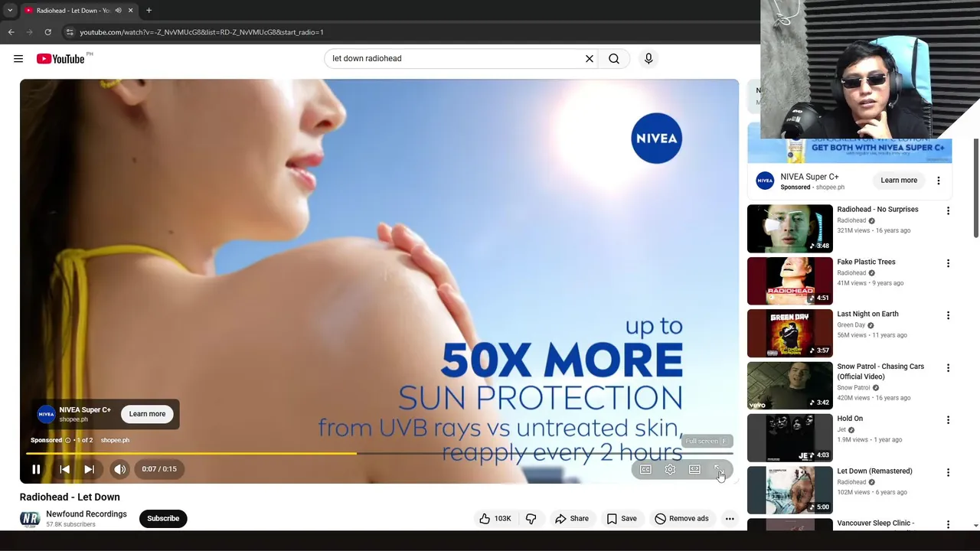Share the Let Down video

pos(572,518)
